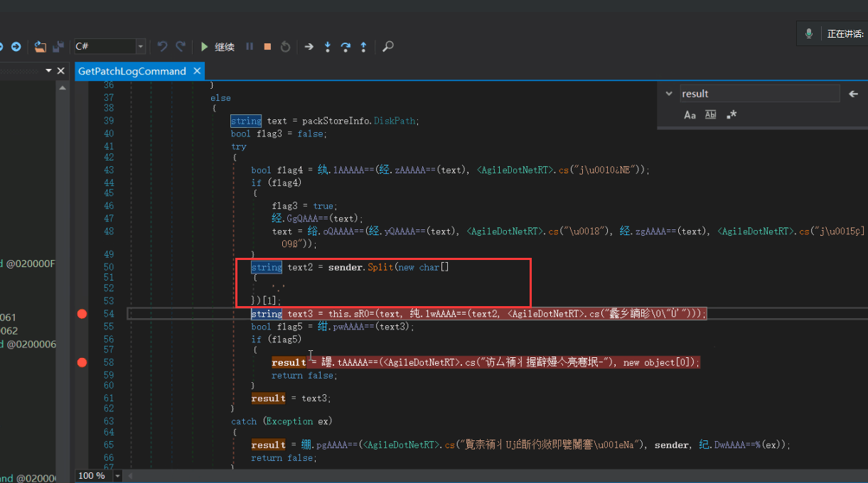Restart the debugging session
The height and width of the screenshot is (483, 868).
click(x=285, y=47)
